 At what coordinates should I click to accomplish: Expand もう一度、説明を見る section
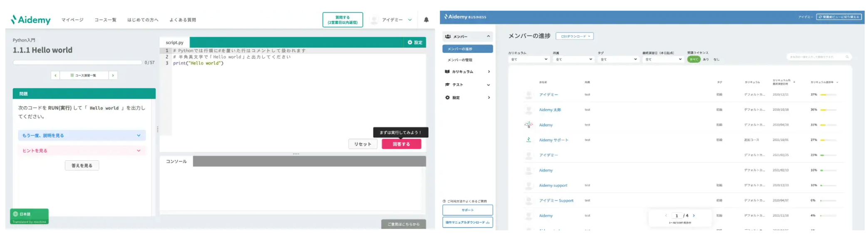coord(82,135)
